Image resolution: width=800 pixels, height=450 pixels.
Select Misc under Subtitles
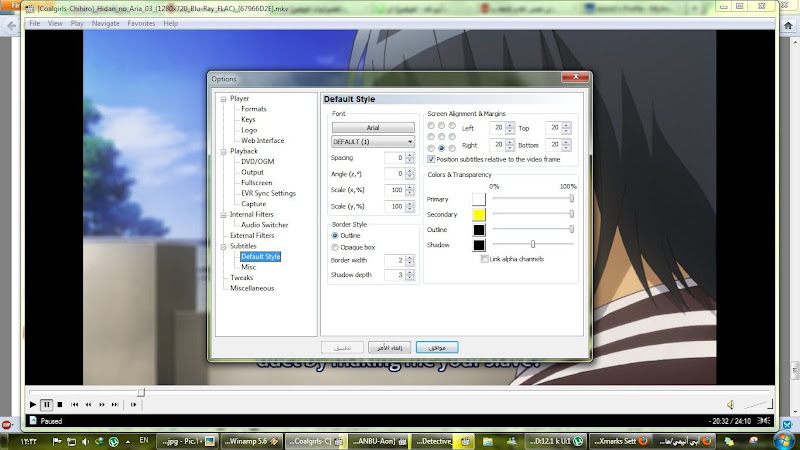pos(248,267)
